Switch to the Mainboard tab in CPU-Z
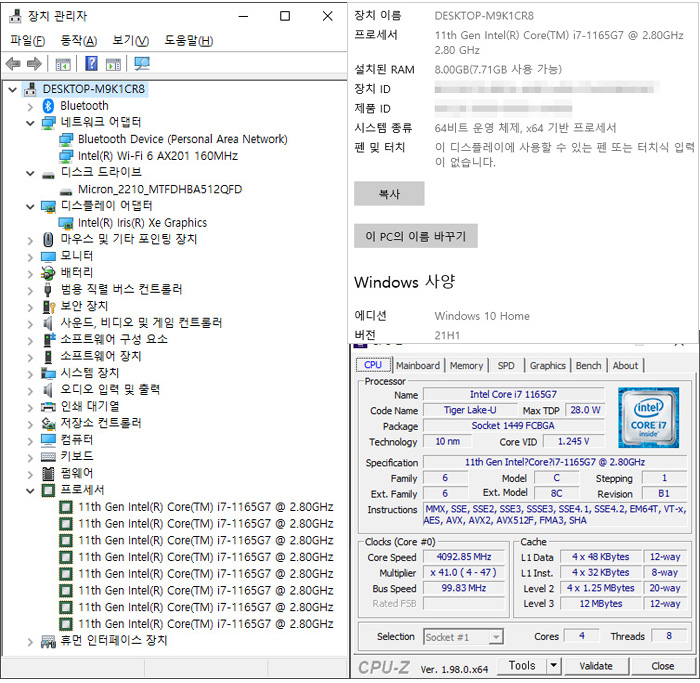The height and width of the screenshot is (683, 700). tap(418, 366)
